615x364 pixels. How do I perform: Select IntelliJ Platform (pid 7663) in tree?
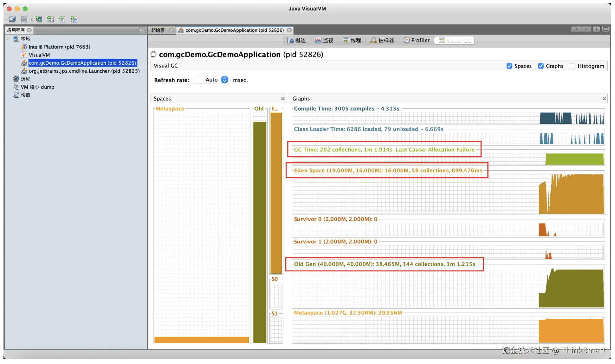59,47
